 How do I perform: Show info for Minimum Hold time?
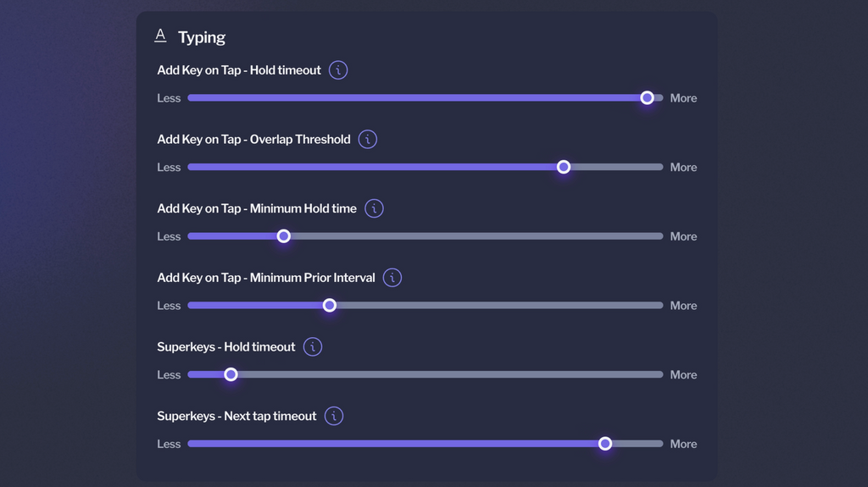click(374, 208)
